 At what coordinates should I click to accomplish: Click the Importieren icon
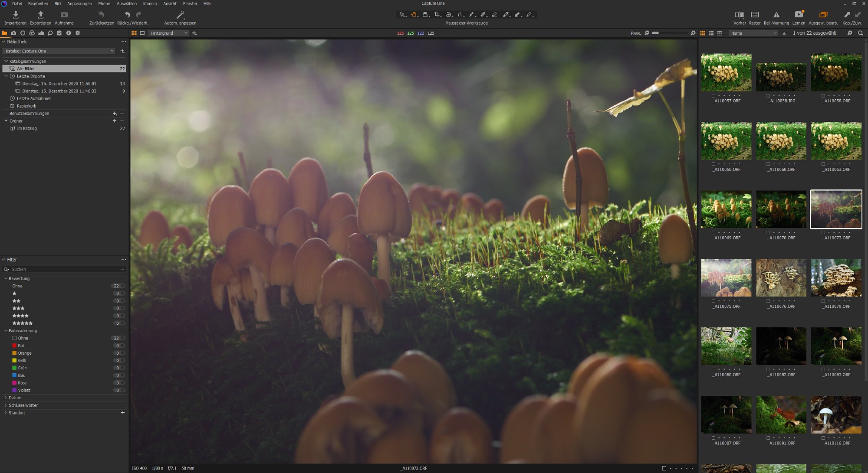point(15,15)
